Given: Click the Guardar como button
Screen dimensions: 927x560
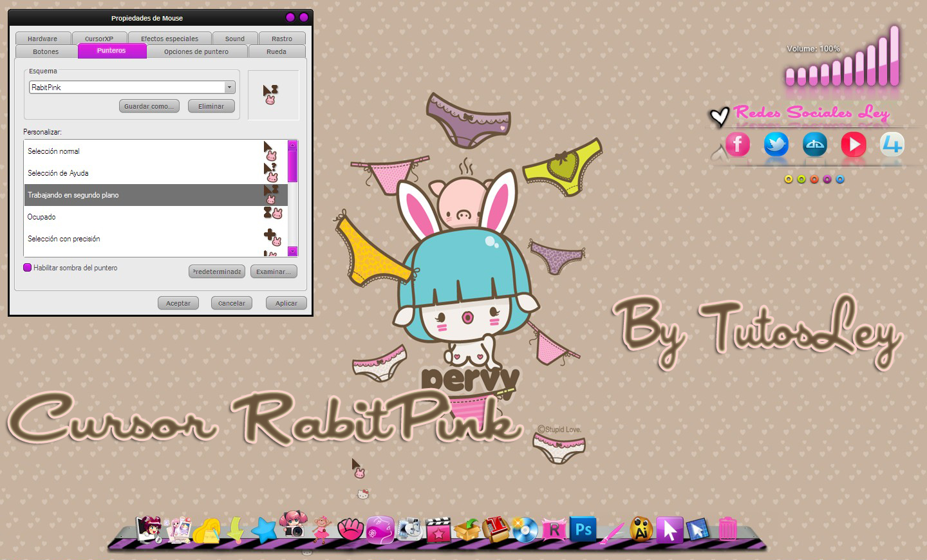Looking at the screenshot, I should tap(149, 106).
